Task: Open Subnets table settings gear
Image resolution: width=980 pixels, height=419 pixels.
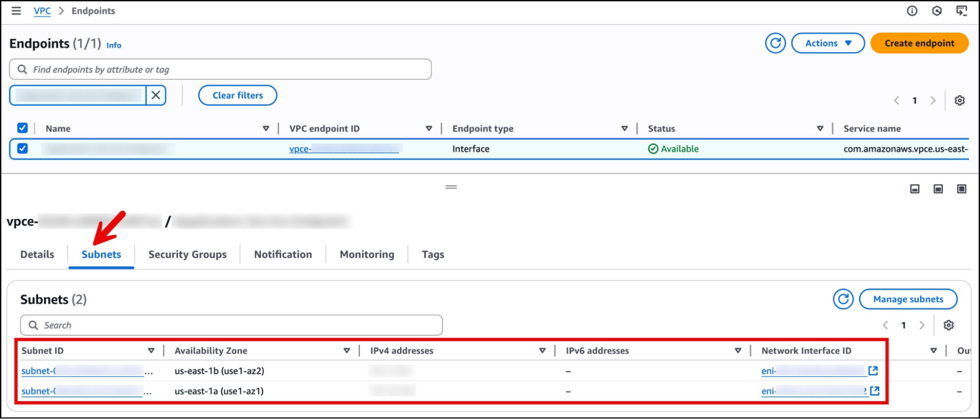Action: click(x=949, y=325)
